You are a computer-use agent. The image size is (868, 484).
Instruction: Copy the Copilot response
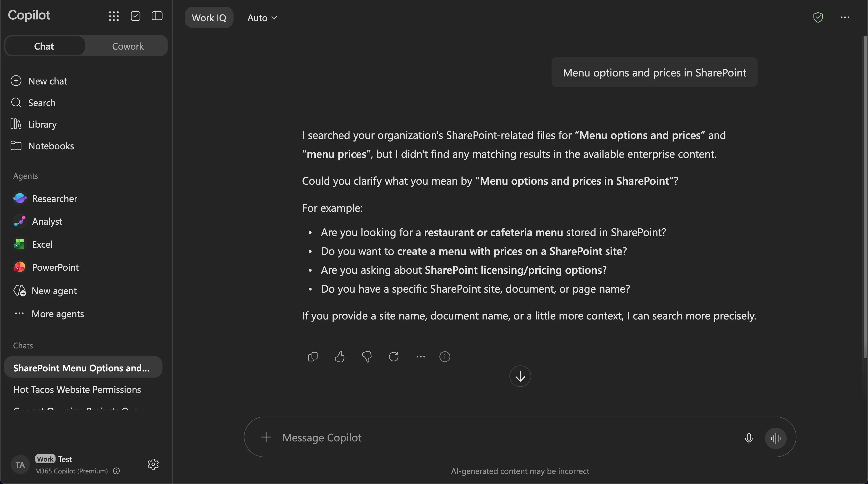(313, 356)
